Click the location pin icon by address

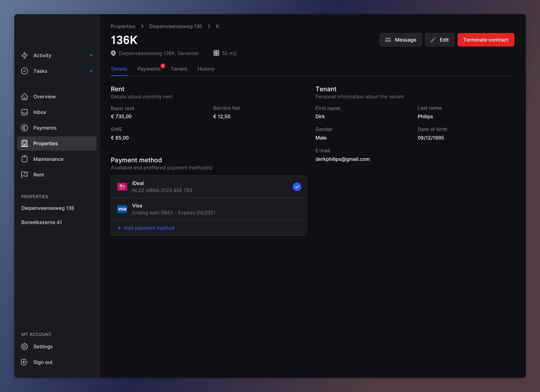pos(113,53)
